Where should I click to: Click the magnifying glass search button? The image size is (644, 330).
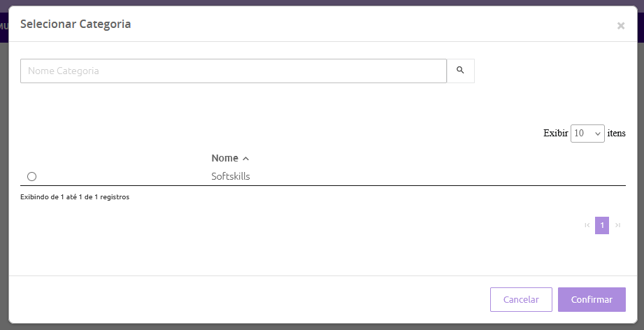(x=460, y=71)
